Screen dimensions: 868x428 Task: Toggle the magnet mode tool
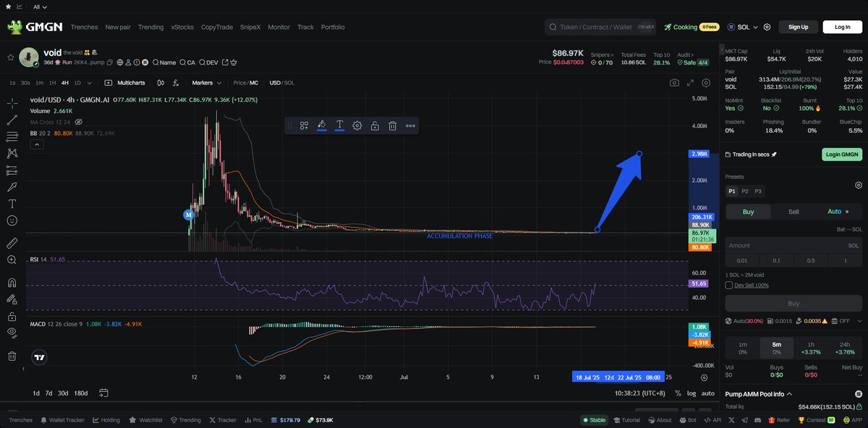[12, 283]
